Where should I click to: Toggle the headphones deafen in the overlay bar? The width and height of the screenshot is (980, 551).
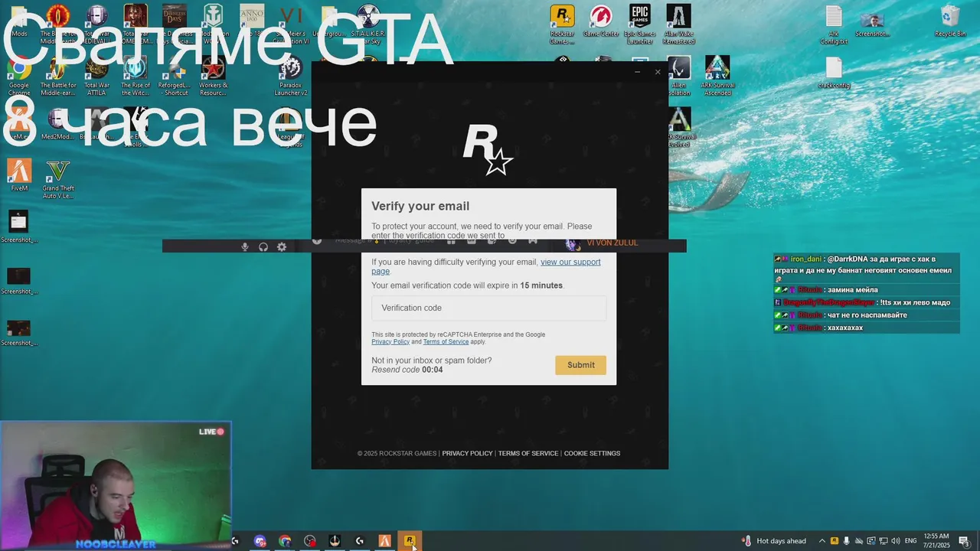click(263, 246)
